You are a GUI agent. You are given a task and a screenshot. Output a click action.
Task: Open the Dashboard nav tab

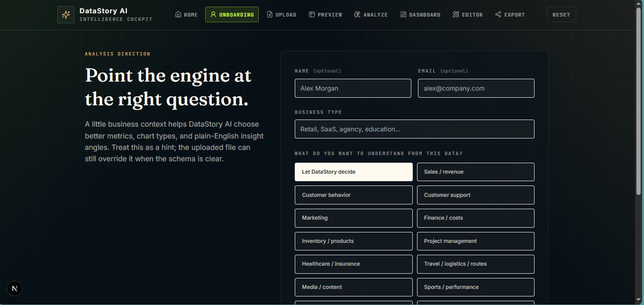[x=420, y=15]
